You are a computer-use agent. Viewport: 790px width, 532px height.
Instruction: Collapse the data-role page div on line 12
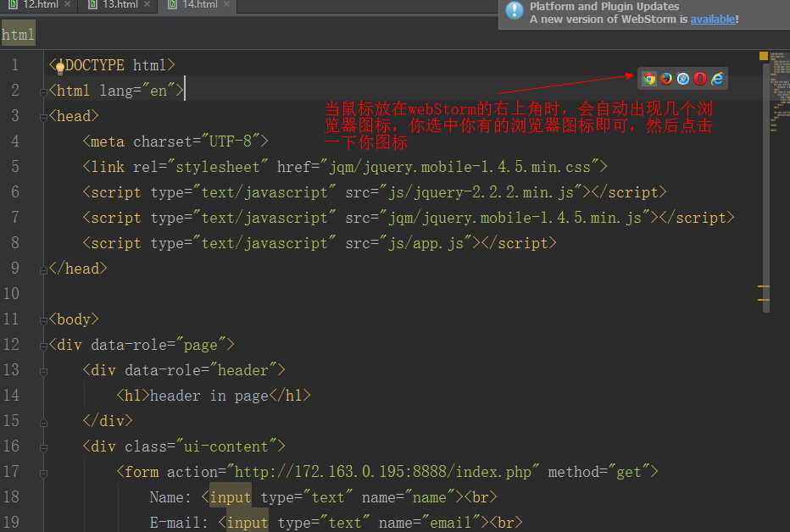point(43,346)
